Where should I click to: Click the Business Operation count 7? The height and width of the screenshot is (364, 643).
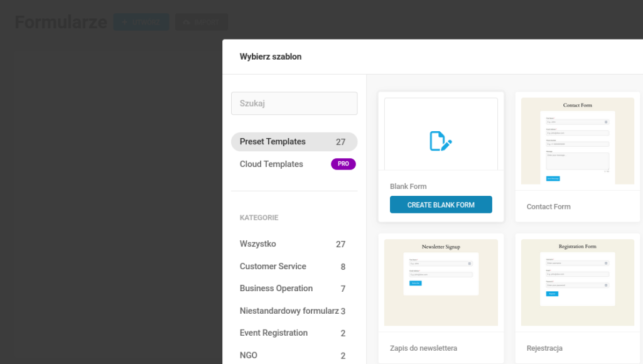(343, 289)
